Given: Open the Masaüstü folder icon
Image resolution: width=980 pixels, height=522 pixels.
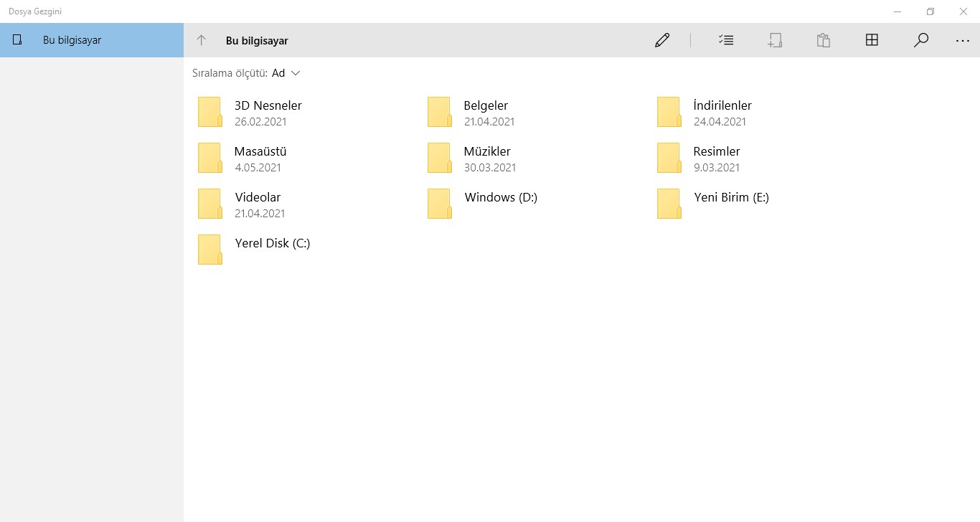Looking at the screenshot, I should (x=210, y=158).
